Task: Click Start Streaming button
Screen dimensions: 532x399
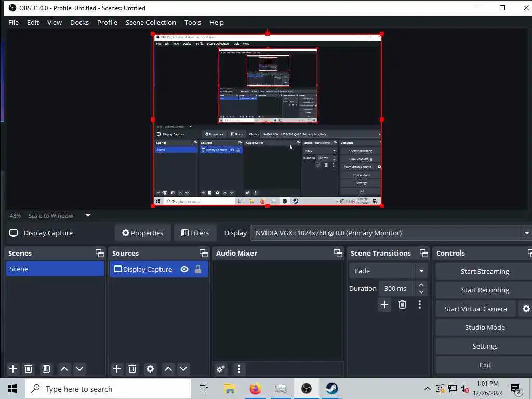Action: click(485, 271)
